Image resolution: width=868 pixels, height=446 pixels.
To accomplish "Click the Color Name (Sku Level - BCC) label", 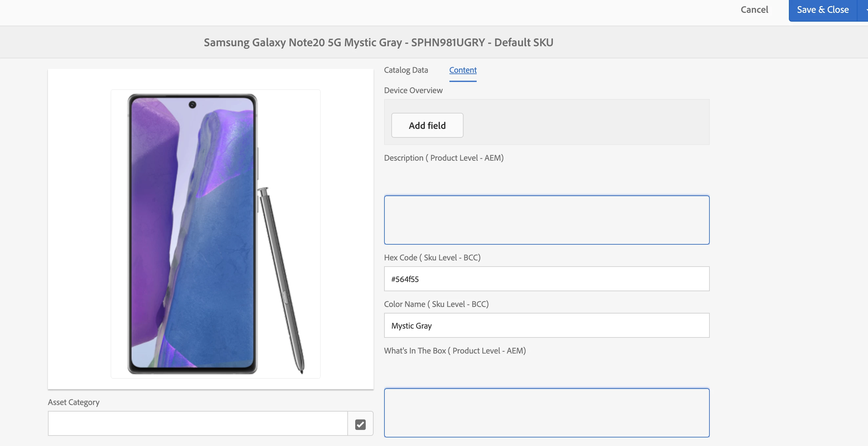I will [x=436, y=304].
